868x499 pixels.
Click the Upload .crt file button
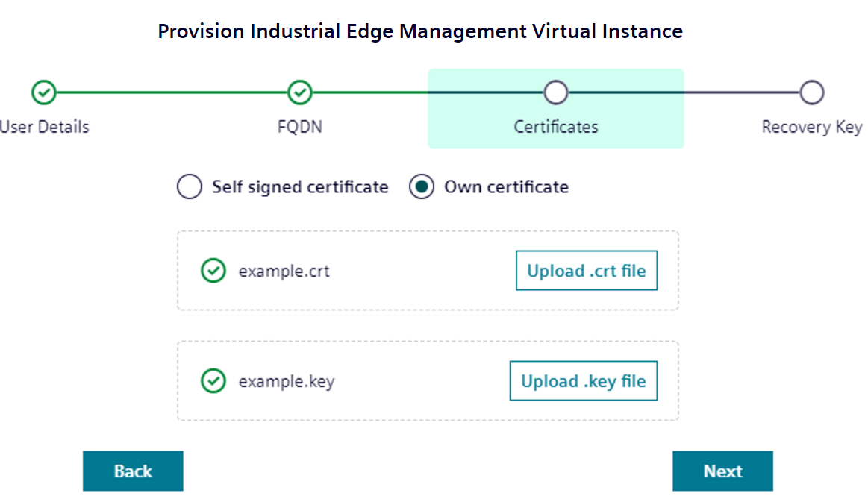(586, 270)
